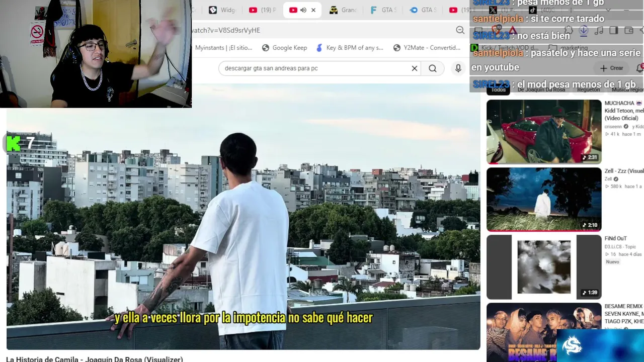Close the currently playing YouTube tab

[x=313, y=10]
